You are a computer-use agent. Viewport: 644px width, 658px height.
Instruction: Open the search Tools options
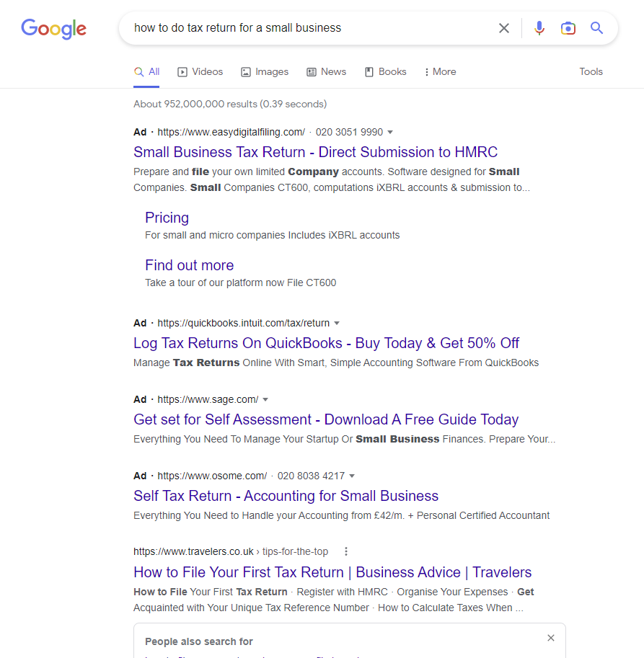[591, 71]
